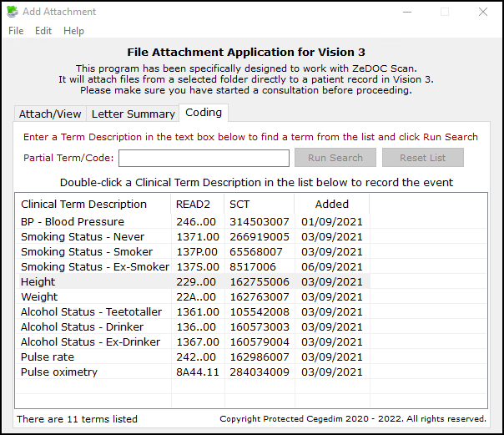This screenshot has width=504, height=435.
Task: Switch to the Letter Summary tab
Action: [x=133, y=114]
